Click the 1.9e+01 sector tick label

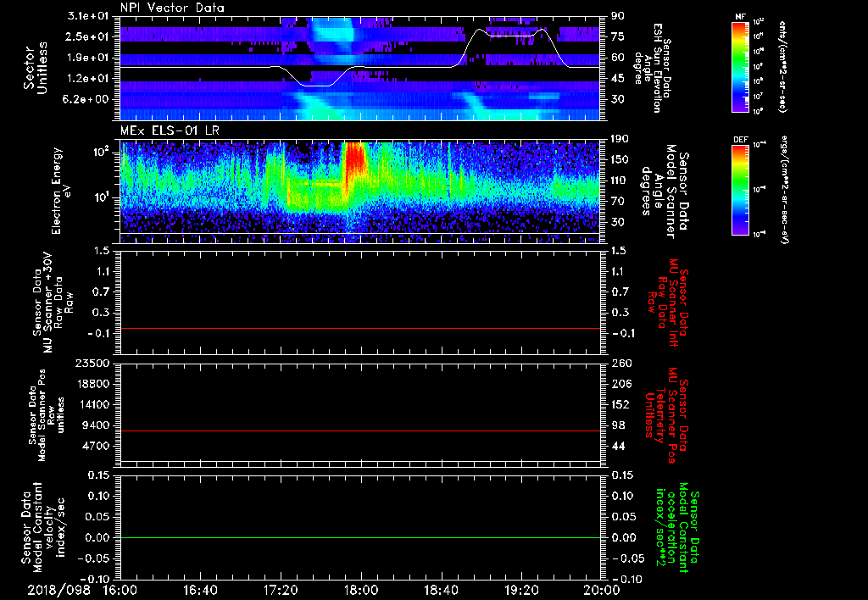pos(88,58)
